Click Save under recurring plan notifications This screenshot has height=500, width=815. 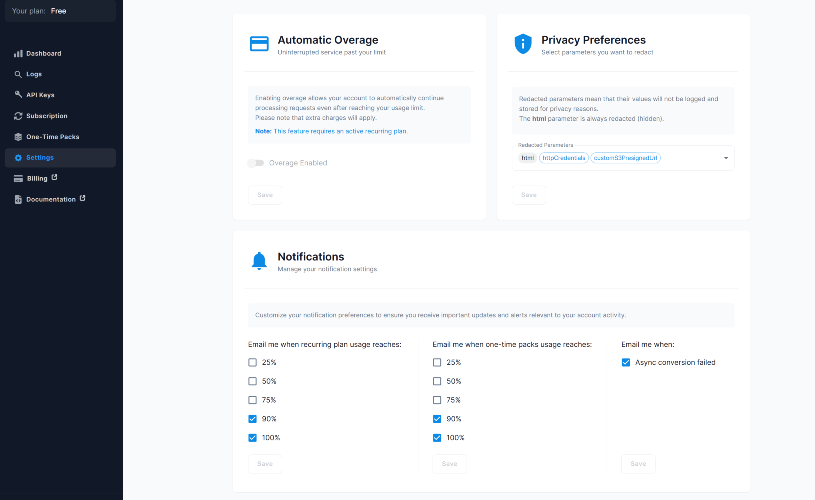click(265, 464)
